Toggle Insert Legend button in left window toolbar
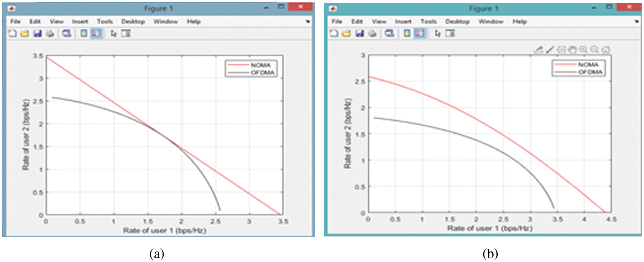The height and width of the screenshot is (262, 644). pos(96,34)
